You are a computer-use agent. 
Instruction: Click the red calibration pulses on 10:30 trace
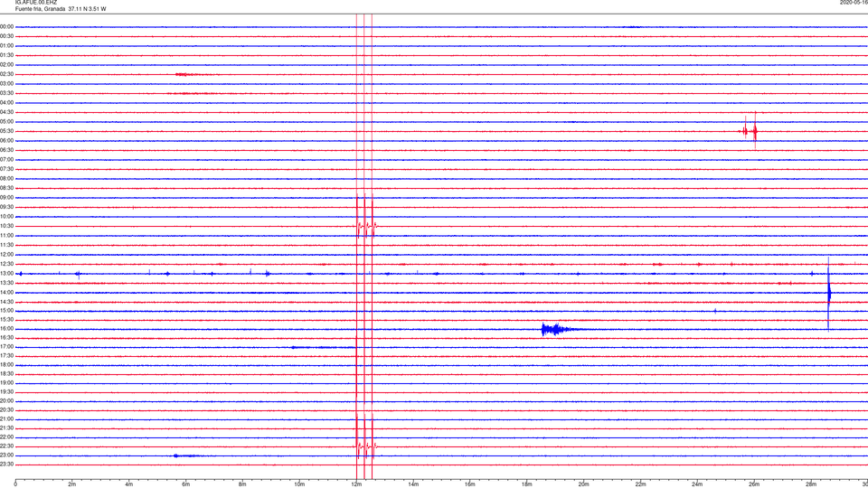pos(365,225)
